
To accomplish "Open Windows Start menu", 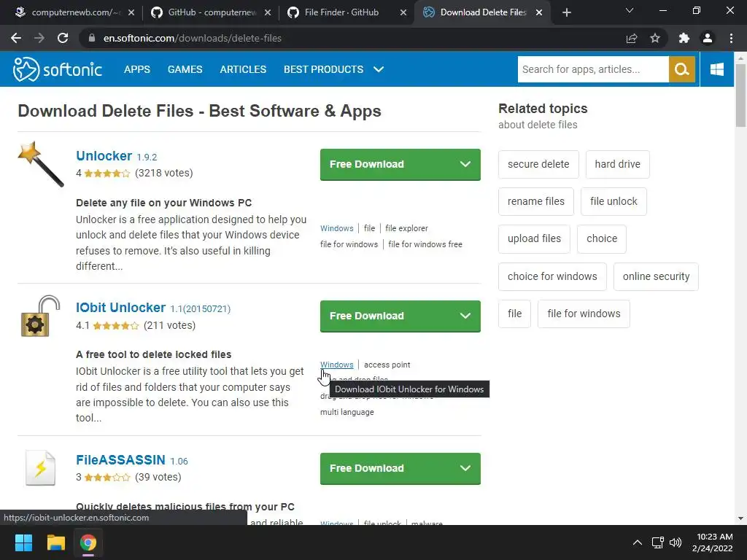I will [x=23, y=542].
